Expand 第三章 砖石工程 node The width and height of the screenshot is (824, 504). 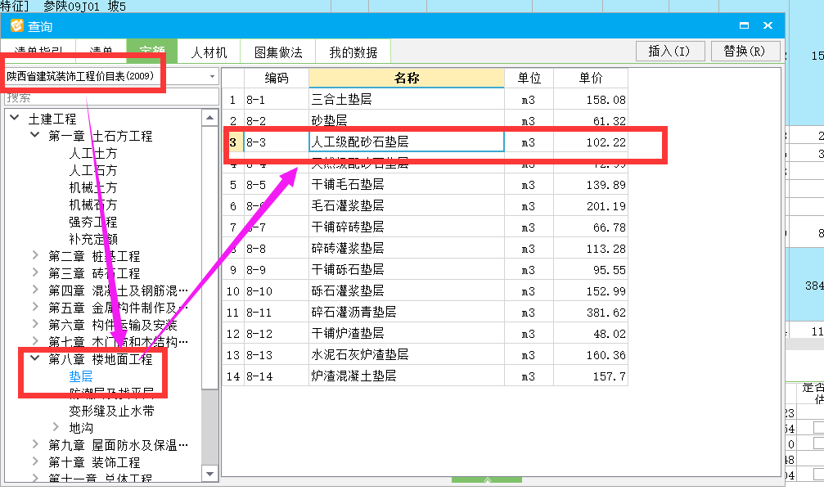[x=35, y=272]
